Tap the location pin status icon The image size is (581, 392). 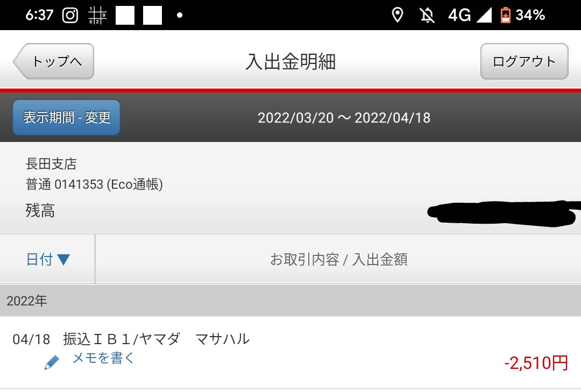pos(398,15)
